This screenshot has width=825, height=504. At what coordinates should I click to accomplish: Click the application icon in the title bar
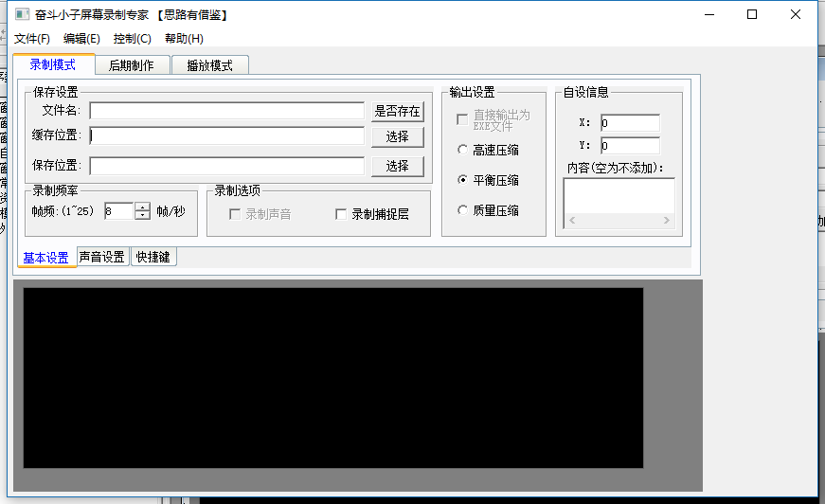point(22,14)
